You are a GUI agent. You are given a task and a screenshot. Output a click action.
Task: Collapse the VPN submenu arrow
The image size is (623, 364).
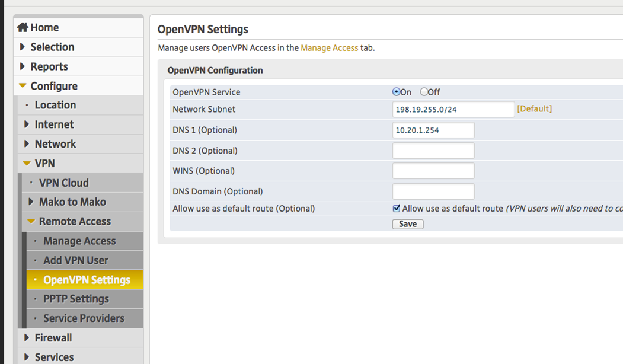point(27,163)
